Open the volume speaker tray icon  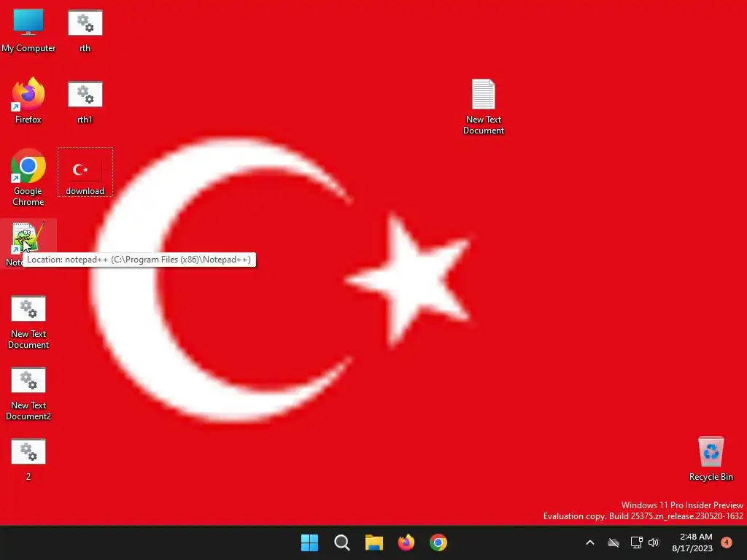coord(654,542)
